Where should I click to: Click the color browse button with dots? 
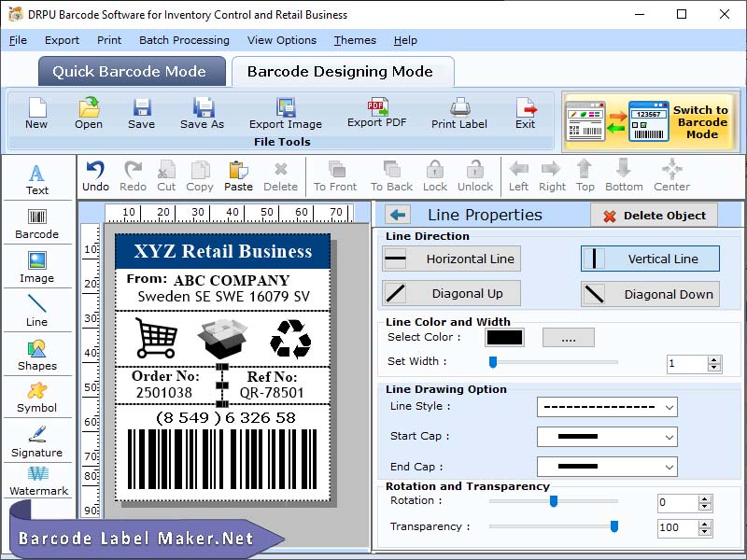coord(569,338)
